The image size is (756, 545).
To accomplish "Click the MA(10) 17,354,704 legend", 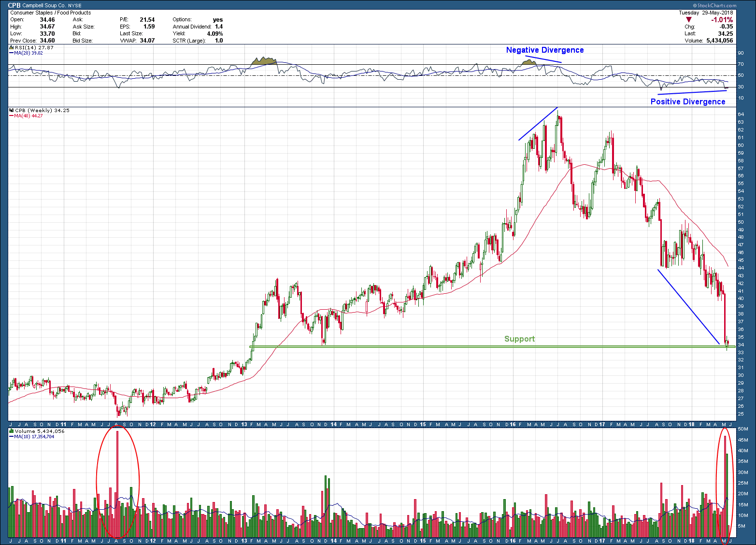I will tap(32, 436).
